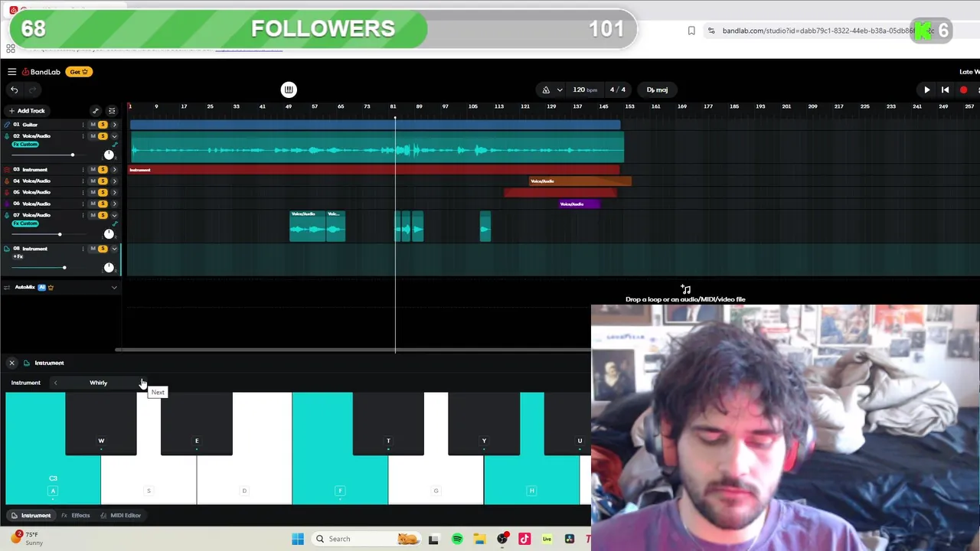Undo the last action
This screenshot has width=980, height=551.
[x=14, y=90]
